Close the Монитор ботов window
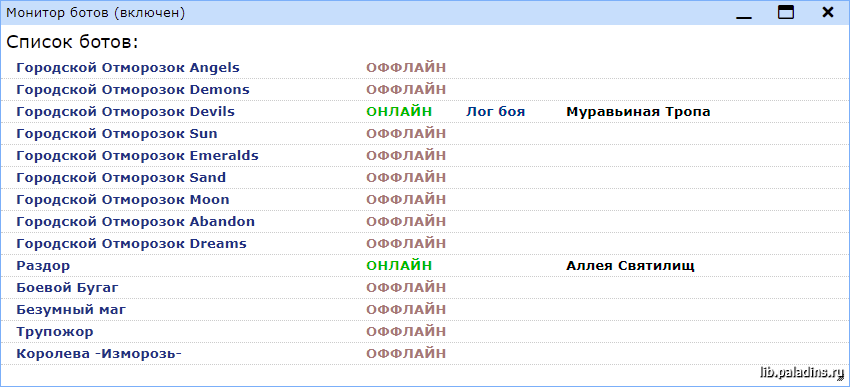The image size is (850, 387). (827, 12)
